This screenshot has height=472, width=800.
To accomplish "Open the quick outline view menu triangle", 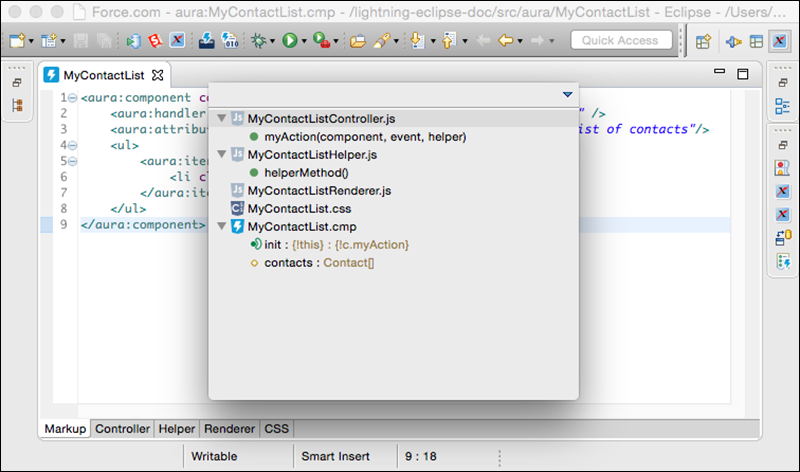I will 567,94.
